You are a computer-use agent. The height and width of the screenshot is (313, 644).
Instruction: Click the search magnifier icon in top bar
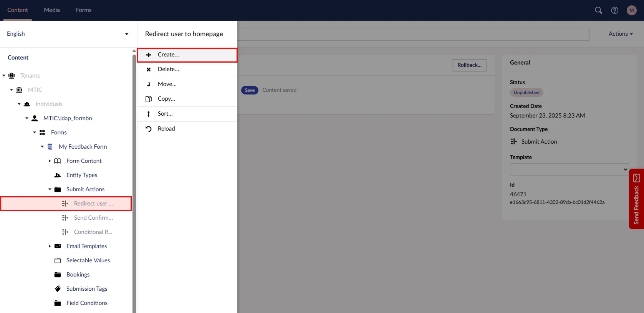598,10
